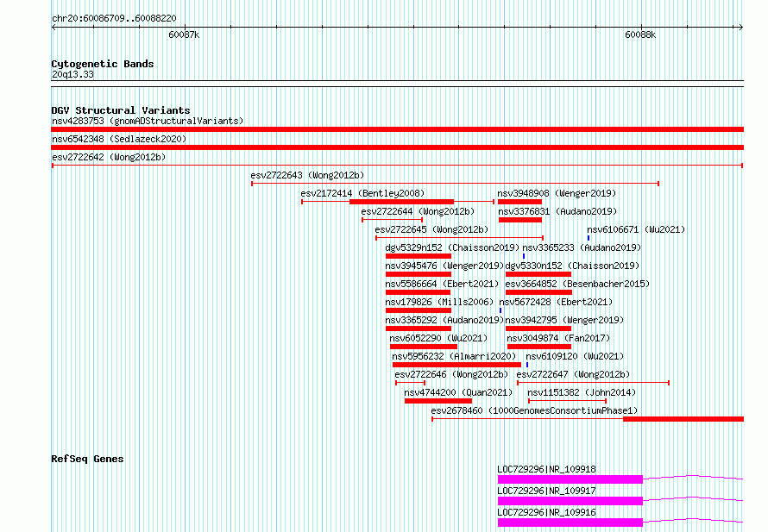This screenshot has width=768, height=532.
Task: Click the chr20:60086709..60088220 position label
Action: click(x=114, y=18)
